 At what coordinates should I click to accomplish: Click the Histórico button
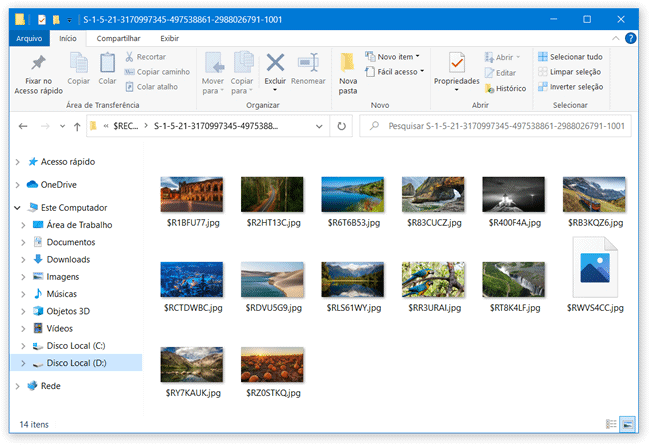click(504, 88)
